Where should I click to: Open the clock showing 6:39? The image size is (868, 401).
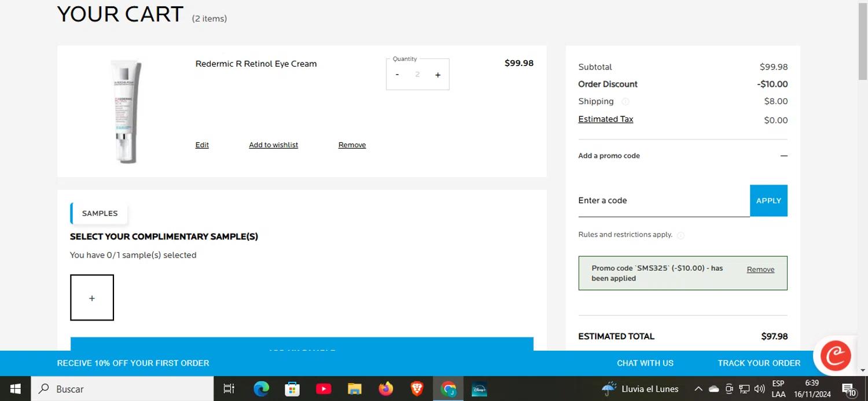click(x=812, y=389)
